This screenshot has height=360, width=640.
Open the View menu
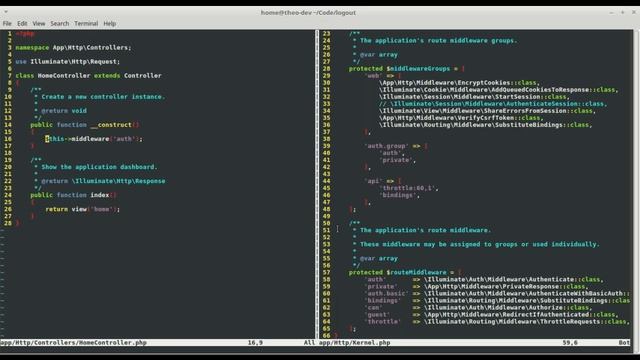39,24
